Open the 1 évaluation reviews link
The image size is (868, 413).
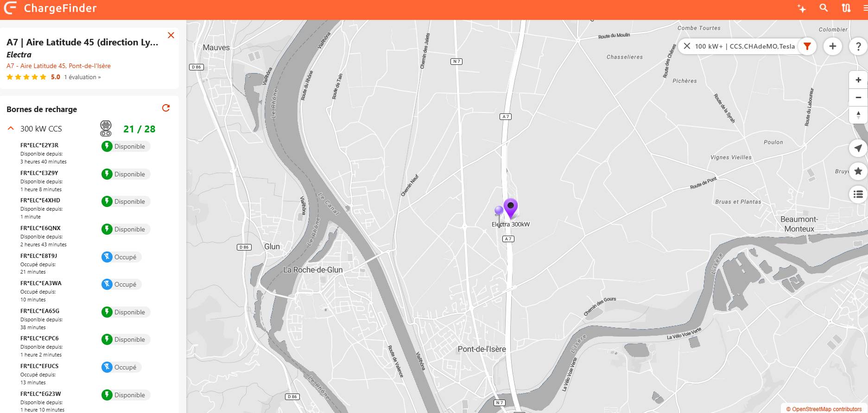[x=82, y=77]
